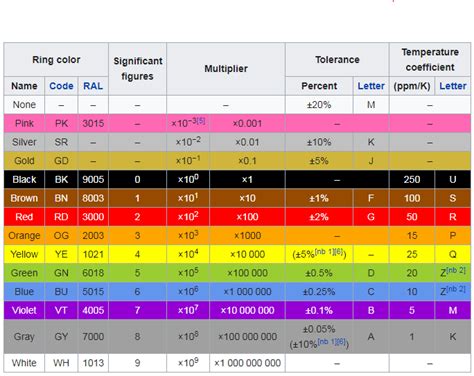Click RAL value '6018'
This screenshot has height=376, width=474.
coord(93,273)
